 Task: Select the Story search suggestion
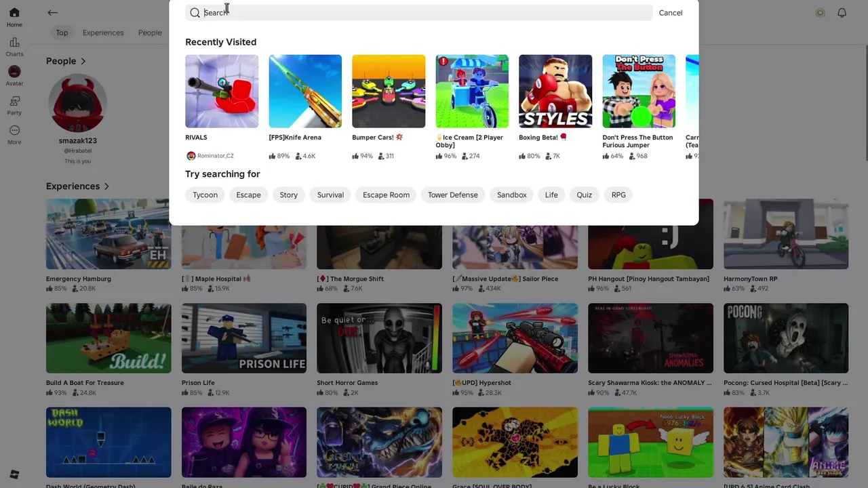[288, 195]
